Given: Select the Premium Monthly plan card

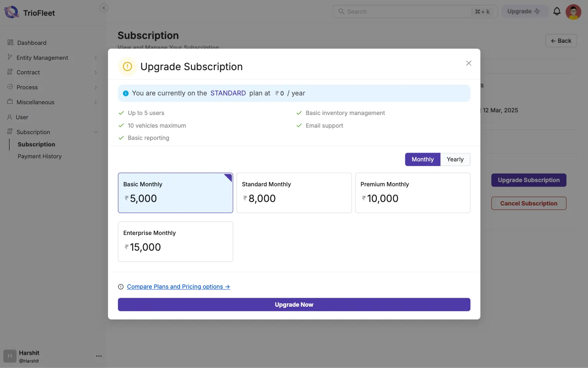Looking at the screenshot, I should pos(413,193).
